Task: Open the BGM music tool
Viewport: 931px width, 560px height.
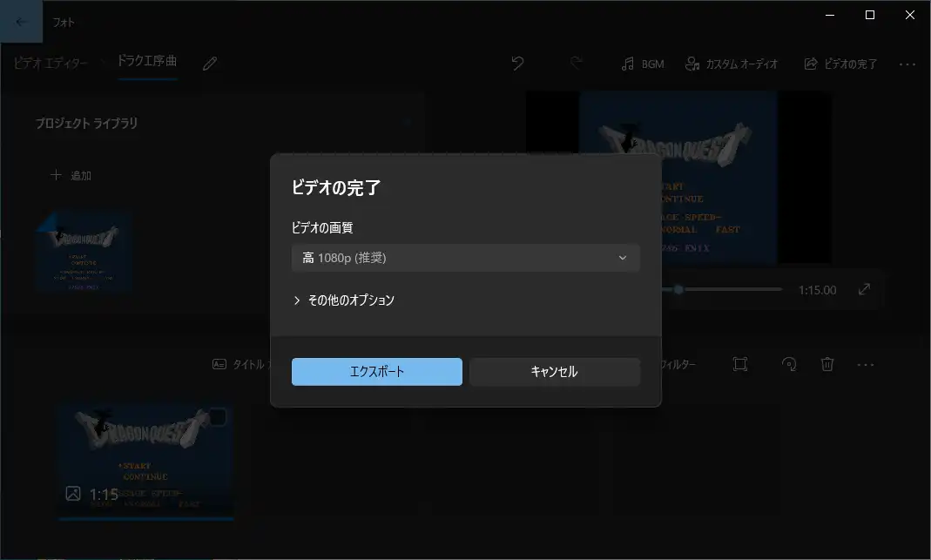Action: point(643,64)
